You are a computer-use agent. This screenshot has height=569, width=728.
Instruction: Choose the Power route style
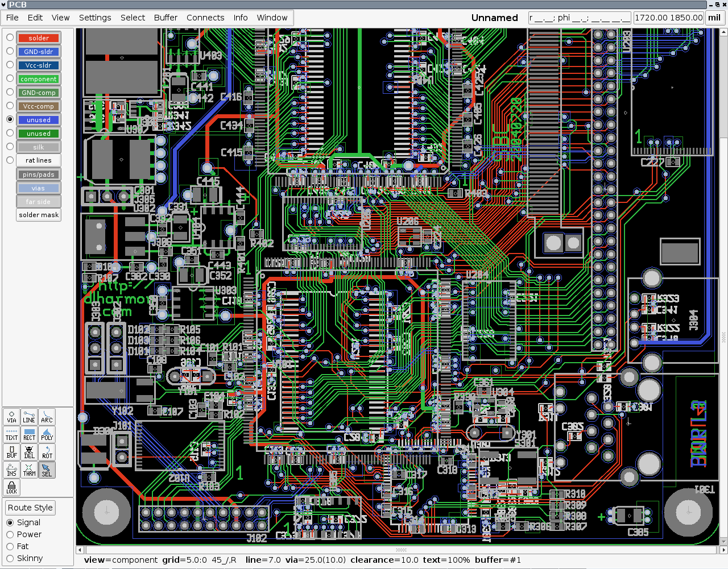(x=10, y=534)
